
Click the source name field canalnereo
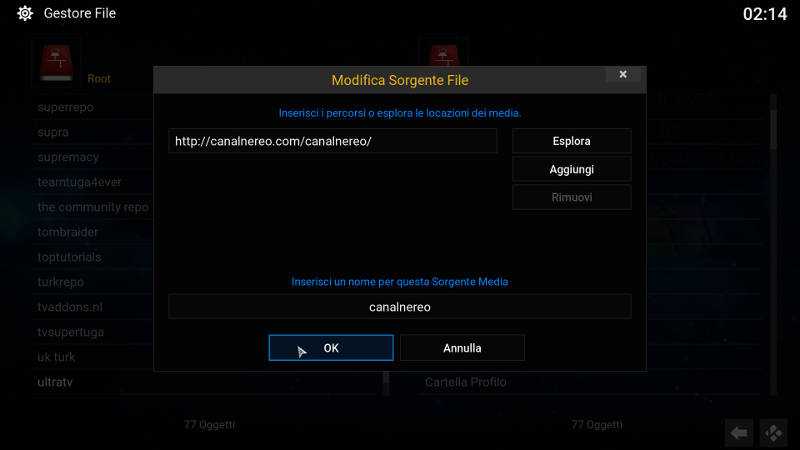(x=399, y=307)
